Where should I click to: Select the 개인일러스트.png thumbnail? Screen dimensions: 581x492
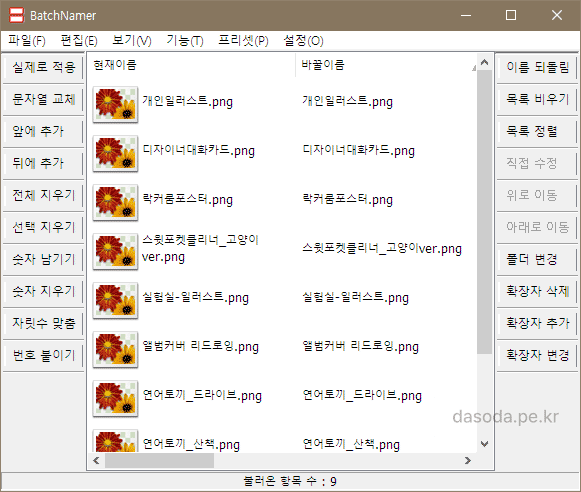coord(115,104)
